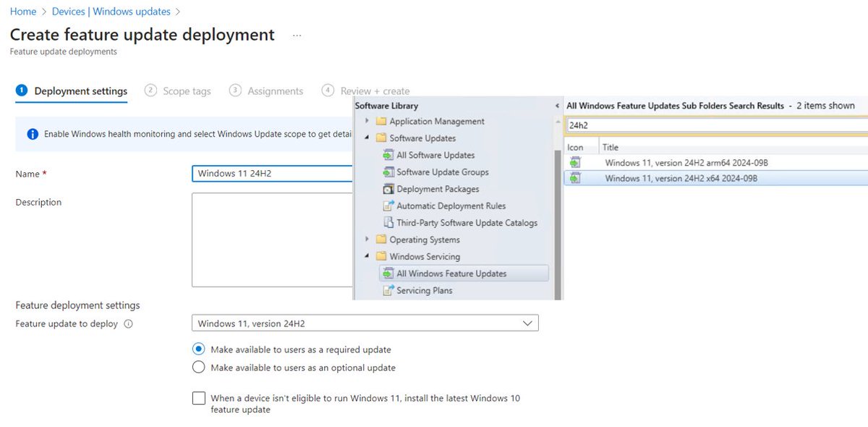This screenshot has width=868, height=427.
Task: Click the Application Management folder icon
Action: [x=380, y=122]
